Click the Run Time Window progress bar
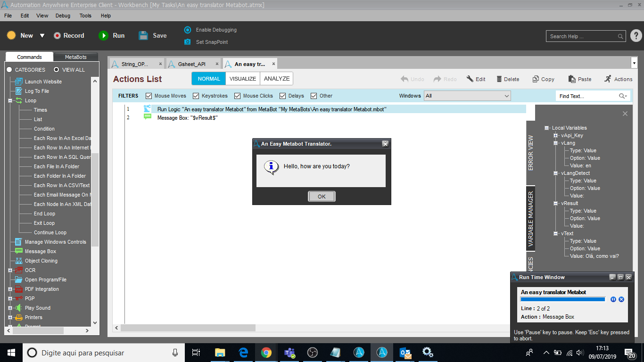Screen dimensions: 644x362 point(563,299)
